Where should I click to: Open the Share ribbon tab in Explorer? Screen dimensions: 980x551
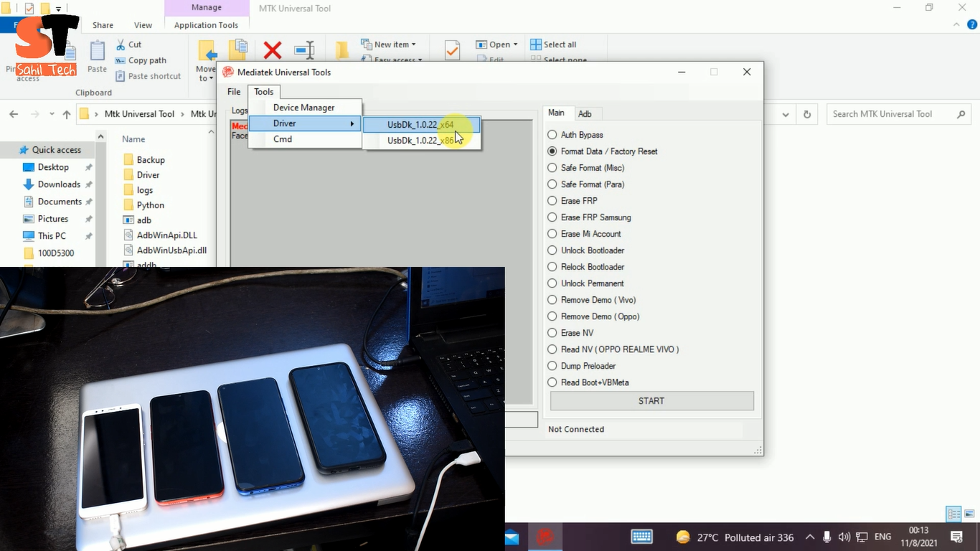coord(103,25)
